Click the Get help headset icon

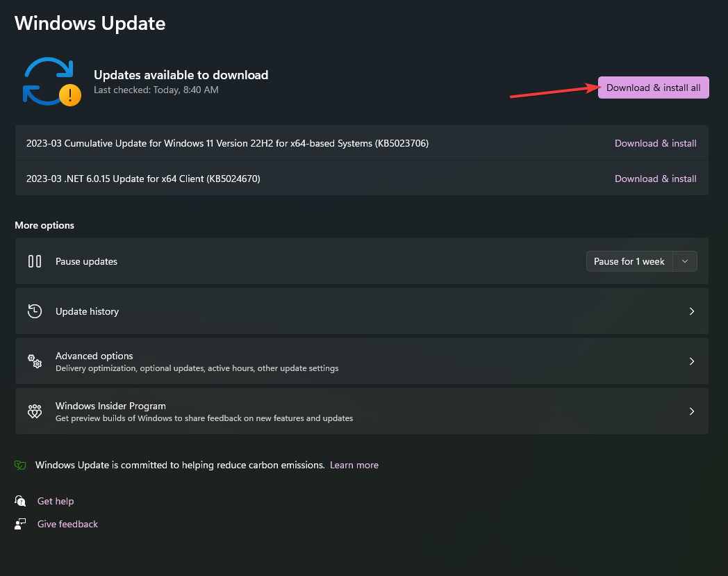[20, 501]
